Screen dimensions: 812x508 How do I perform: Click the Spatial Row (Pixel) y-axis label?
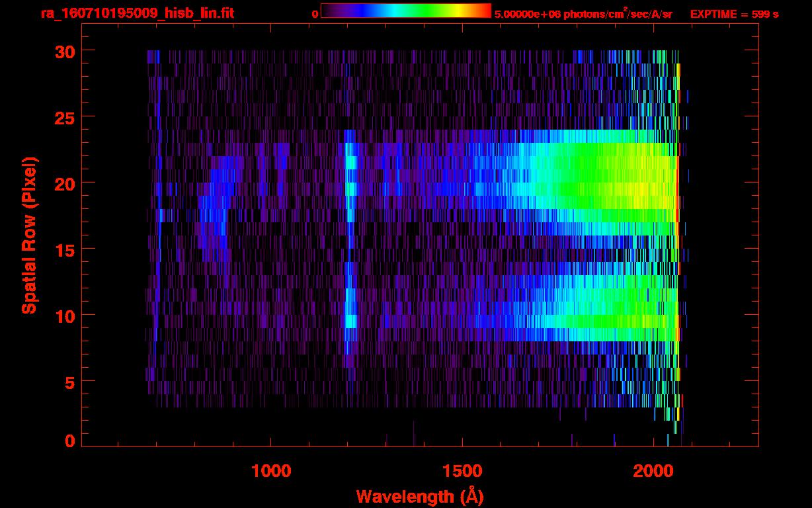(x=29, y=235)
